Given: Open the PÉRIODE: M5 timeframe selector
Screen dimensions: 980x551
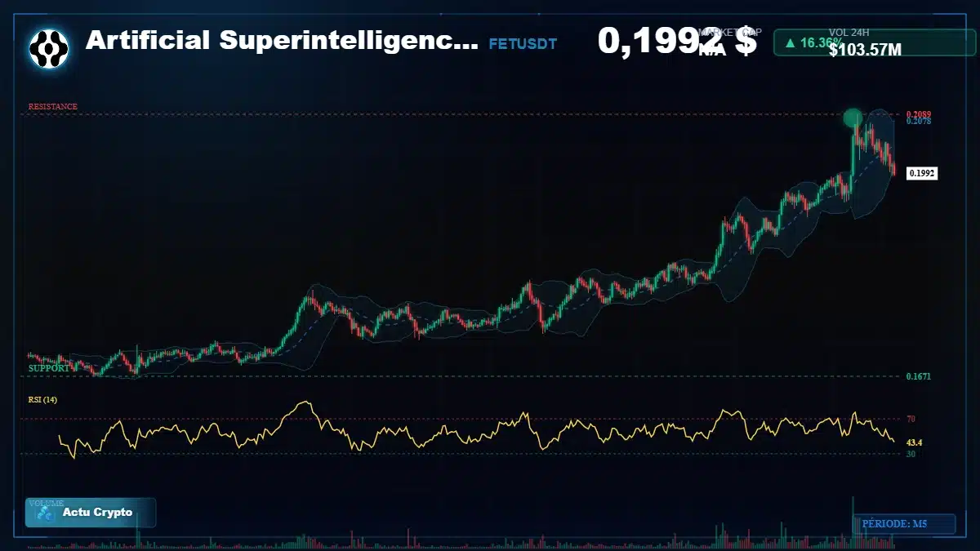Looking at the screenshot, I should (x=904, y=524).
